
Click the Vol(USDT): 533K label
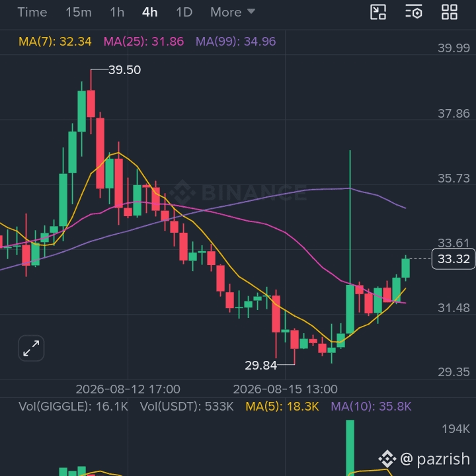point(186,406)
